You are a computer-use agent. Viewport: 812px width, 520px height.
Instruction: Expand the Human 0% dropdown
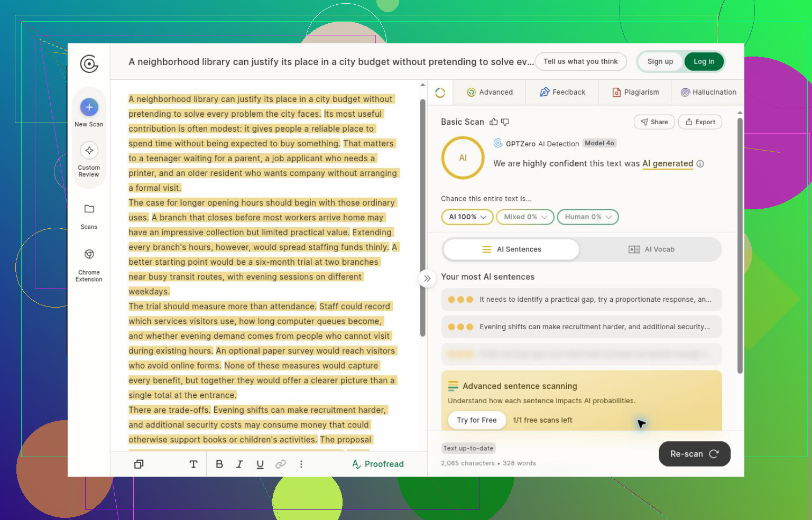[x=588, y=217]
